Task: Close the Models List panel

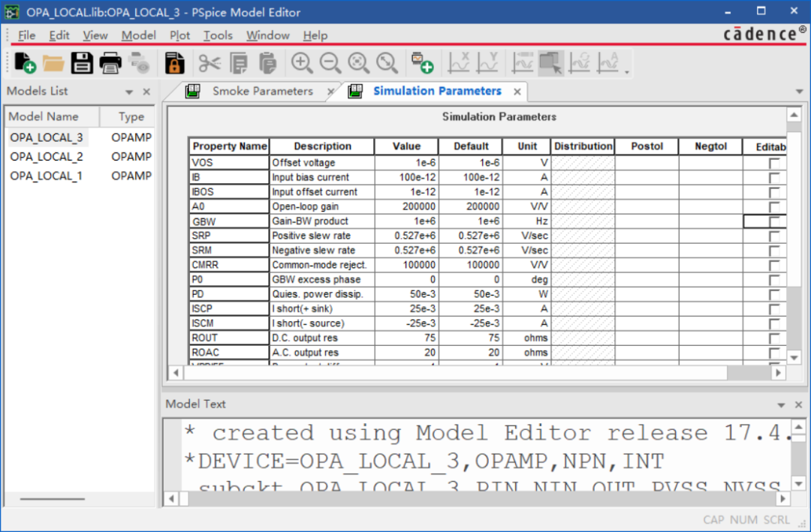Action: point(146,92)
